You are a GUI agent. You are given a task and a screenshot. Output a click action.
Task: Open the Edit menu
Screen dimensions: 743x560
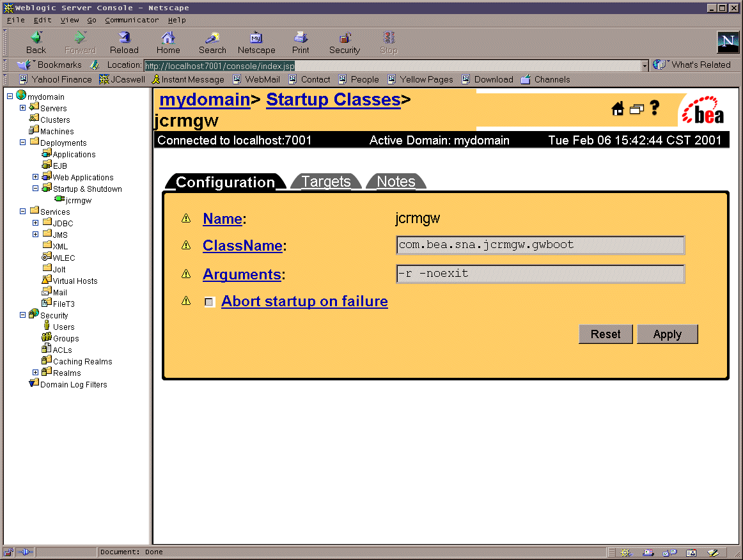43,20
